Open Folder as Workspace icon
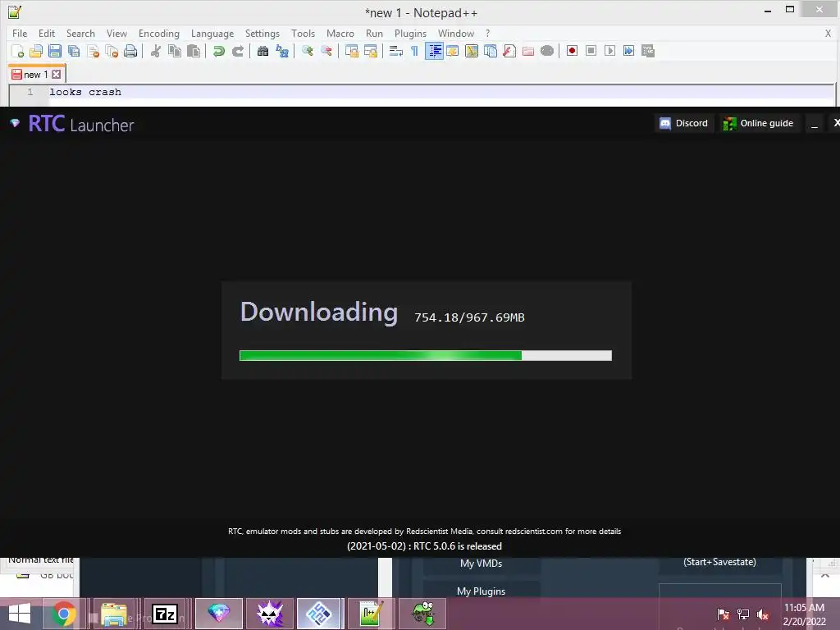 pyautogui.click(x=528, y=51)
